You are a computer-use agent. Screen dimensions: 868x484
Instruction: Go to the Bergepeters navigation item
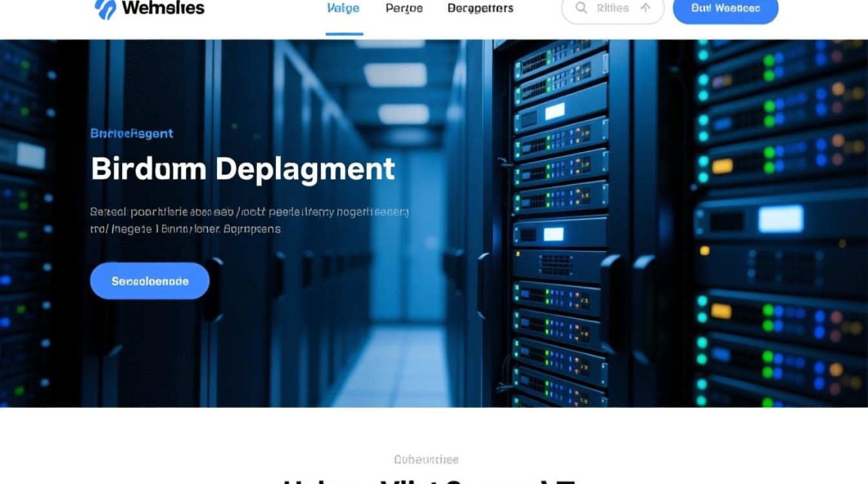click(x=480, y=8)
